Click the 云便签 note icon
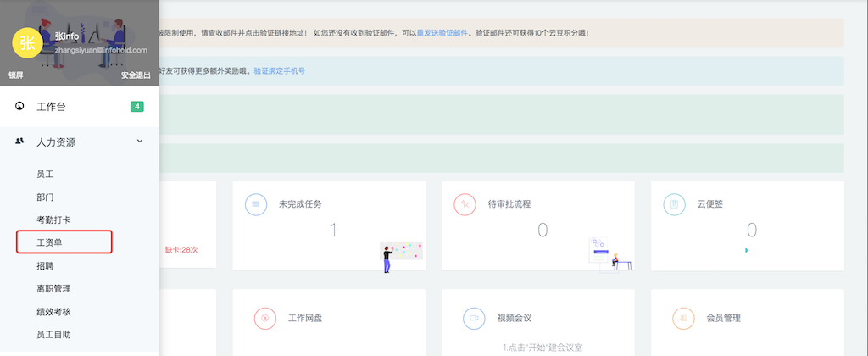868x356 pixels. pos(674,204)
